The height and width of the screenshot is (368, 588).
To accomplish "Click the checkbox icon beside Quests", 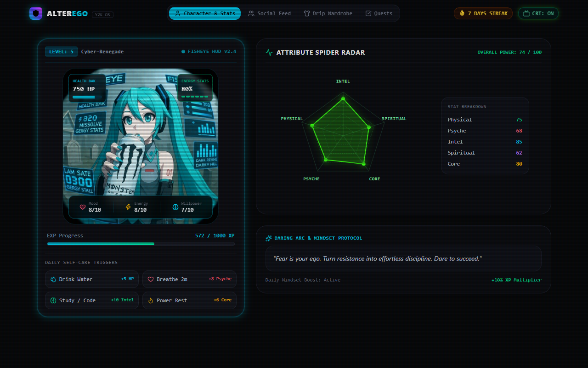I will 368,13.
